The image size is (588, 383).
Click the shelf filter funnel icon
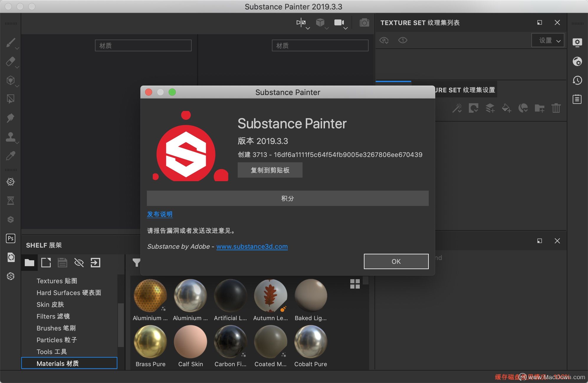click(136, 263)
